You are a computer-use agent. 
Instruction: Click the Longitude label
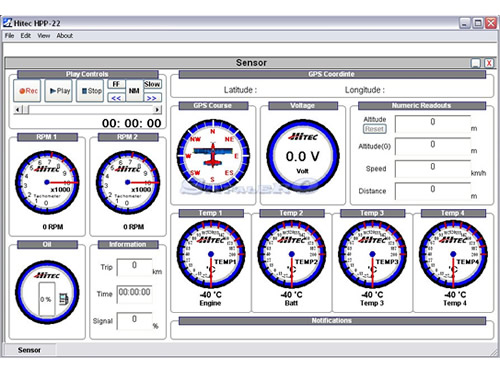coord(365,90)
